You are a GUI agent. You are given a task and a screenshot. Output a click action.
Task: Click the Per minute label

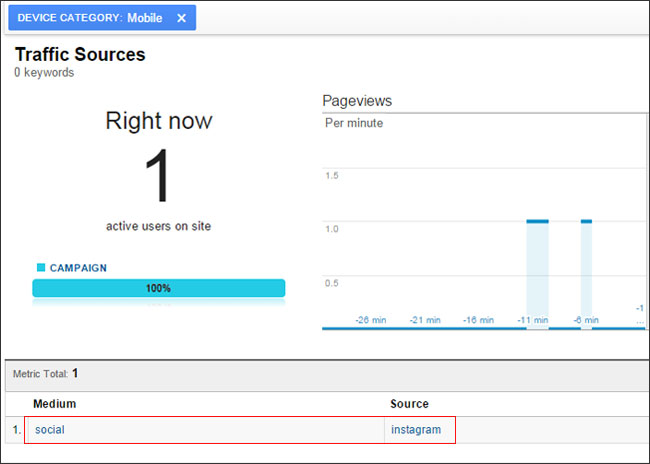354,123
